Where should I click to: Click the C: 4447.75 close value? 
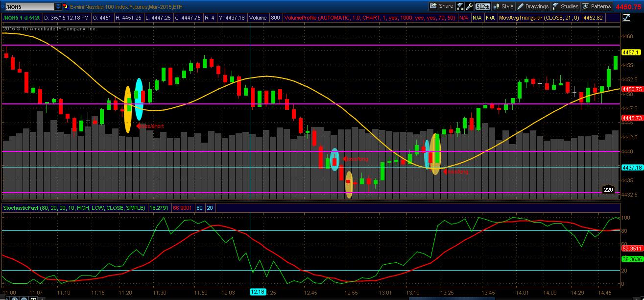click(x=190, y=18)
